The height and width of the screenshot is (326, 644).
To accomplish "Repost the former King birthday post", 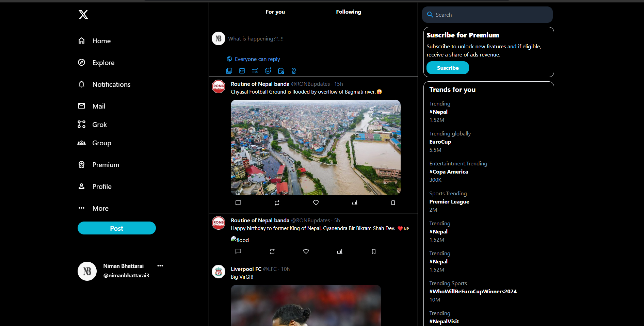I will (272, 251).
